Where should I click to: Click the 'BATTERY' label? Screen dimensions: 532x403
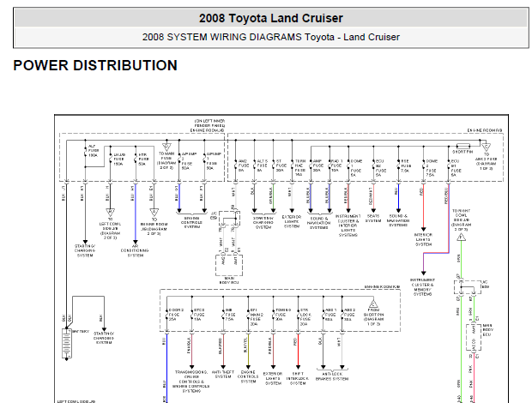[81, 332]
